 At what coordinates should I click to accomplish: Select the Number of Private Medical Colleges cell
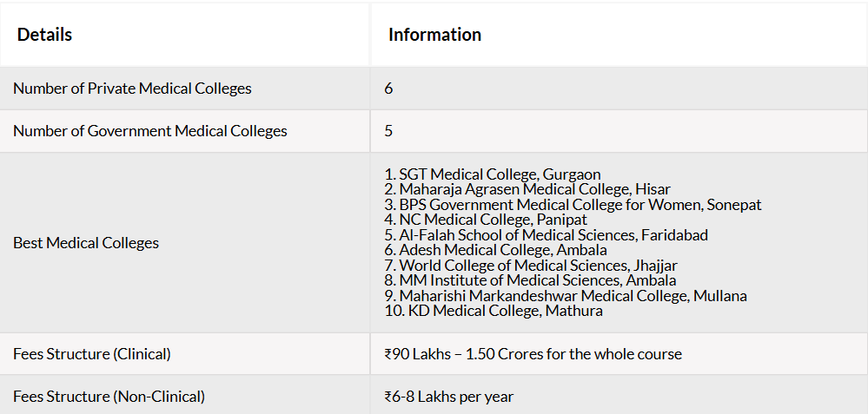[x=185, y=89]
